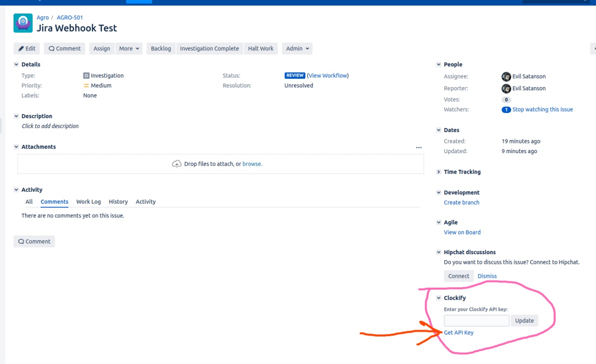Viewport: 596px width, 364px height.
Task: Open the Activity stream tab
Action: (146, 202)
